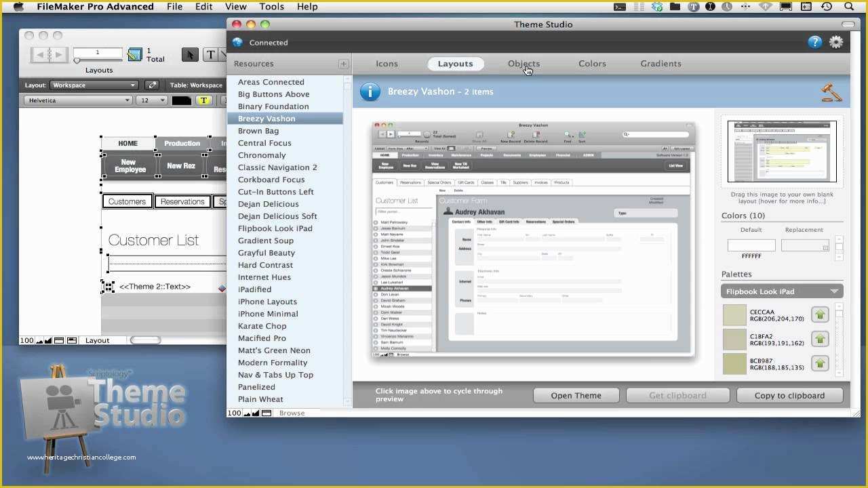
Task: Open the Edit menu
Action: [x=203, y=7]
